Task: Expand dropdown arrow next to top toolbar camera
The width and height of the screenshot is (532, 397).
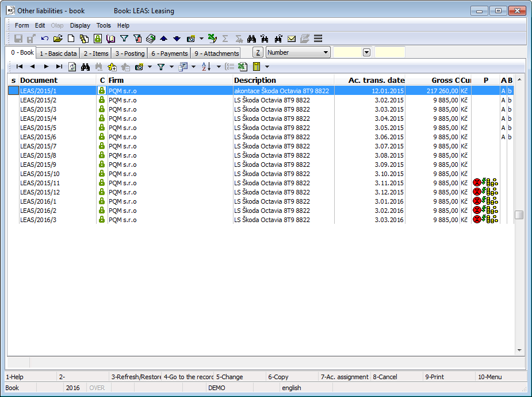Action: coord(201,39)
